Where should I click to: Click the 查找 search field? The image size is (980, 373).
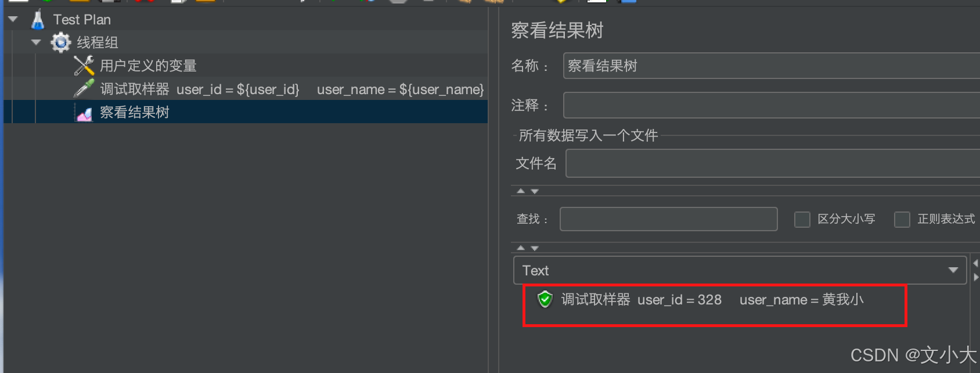click(668, 219)
